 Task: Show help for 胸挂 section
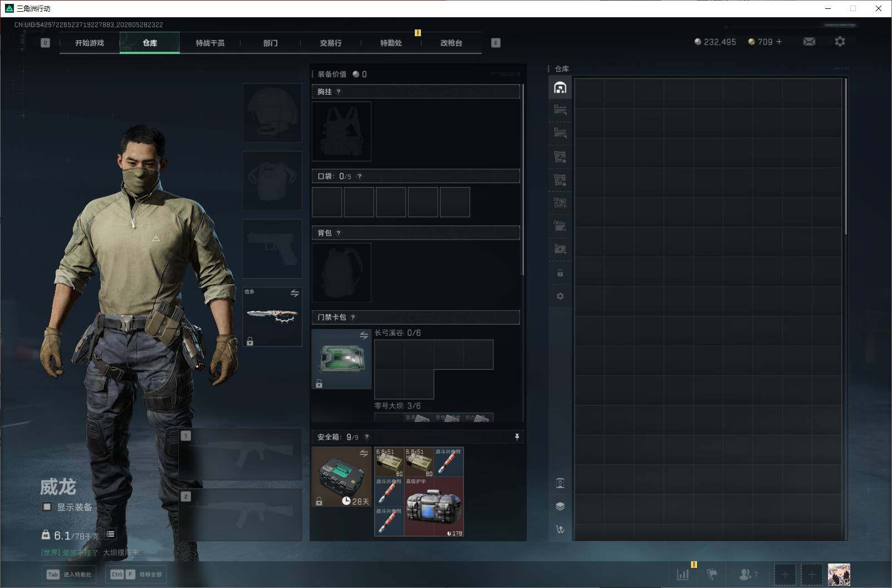click(338, 92)
